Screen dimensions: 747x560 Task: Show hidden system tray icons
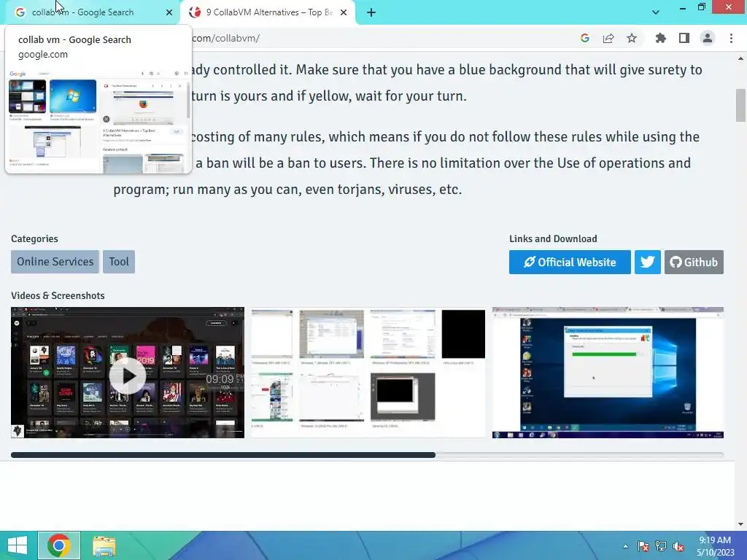click(625, 546)
